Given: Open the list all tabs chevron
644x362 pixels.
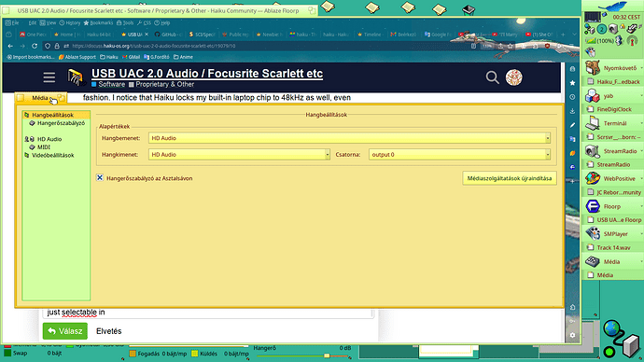Looking at the screenshot, I should click(574, 35).
